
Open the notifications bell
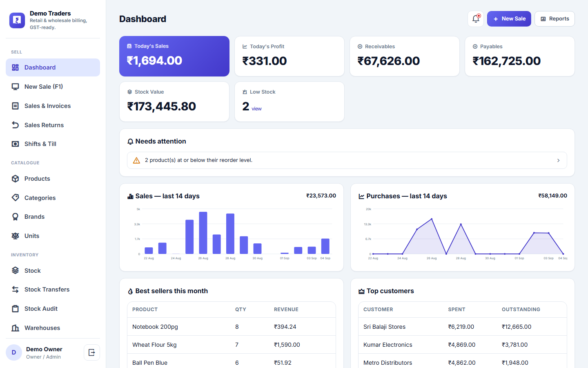coord(476,19)
